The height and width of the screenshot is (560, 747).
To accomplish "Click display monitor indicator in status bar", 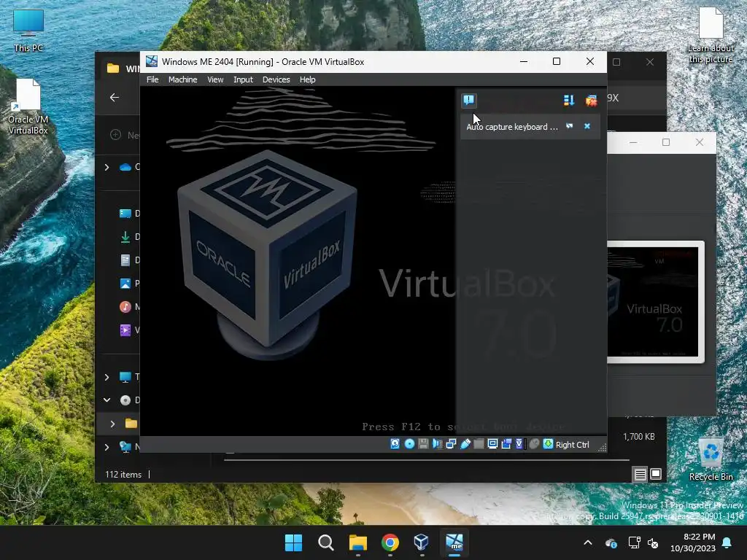I will pos(492,444).
